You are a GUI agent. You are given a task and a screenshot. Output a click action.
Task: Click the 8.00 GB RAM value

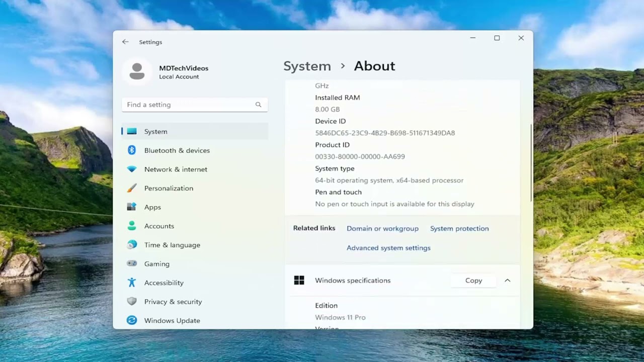click(327, 109)
